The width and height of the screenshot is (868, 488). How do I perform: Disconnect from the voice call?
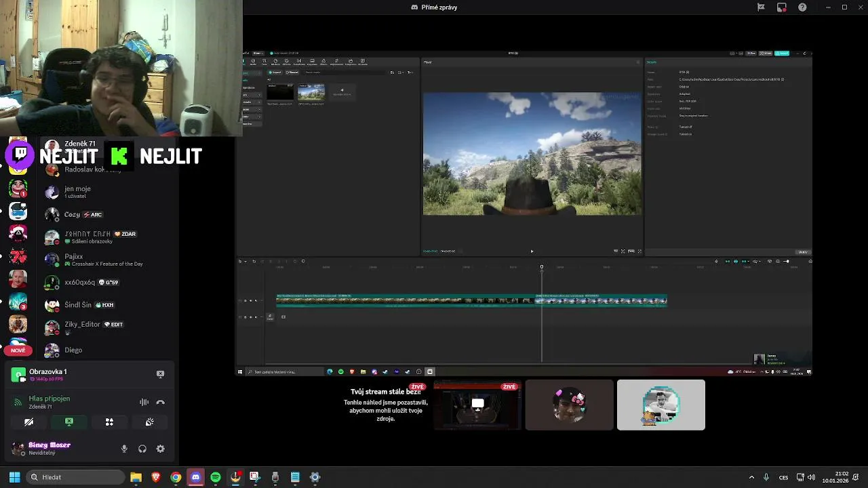point(161,402)
